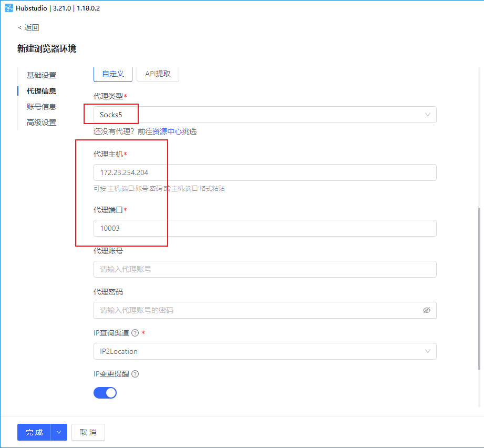Disable the IP变更提醒 switch
The image size is (484, 448).
(x=105, y=393)
